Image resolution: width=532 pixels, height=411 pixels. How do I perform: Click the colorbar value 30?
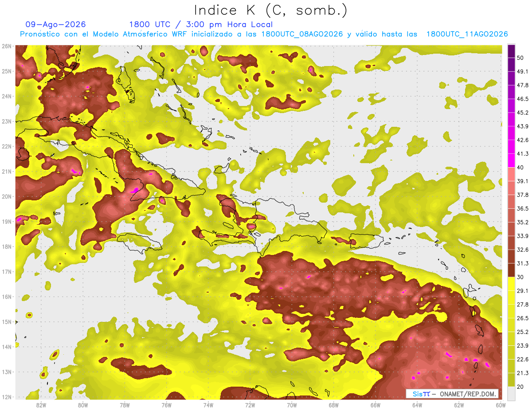[521, 277]
